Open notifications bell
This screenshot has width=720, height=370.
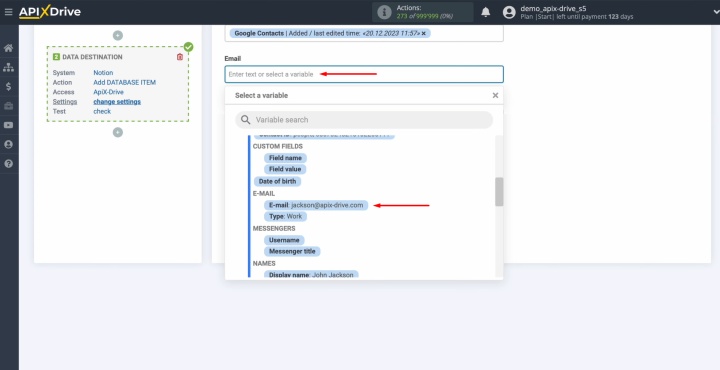(485, 12)
